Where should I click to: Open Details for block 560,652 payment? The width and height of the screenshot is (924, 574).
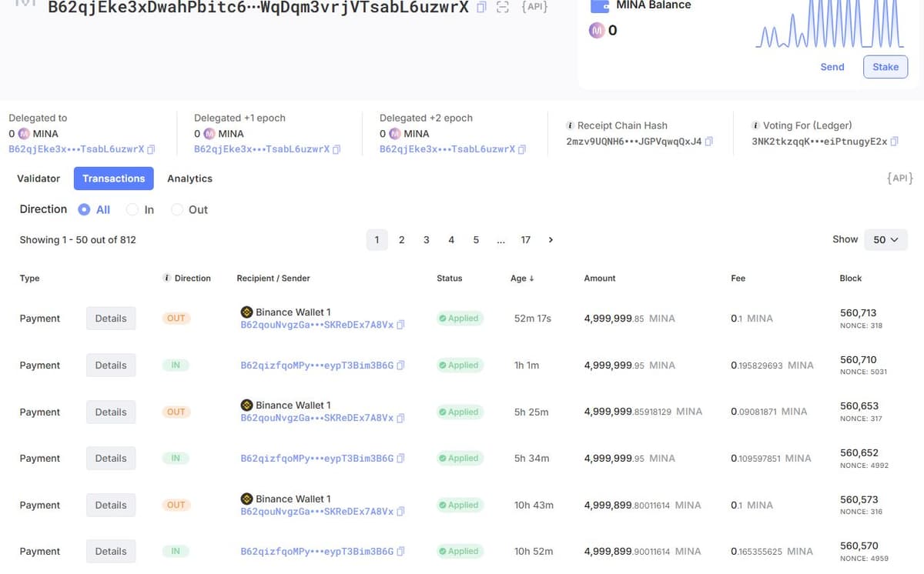coord(111,458)
